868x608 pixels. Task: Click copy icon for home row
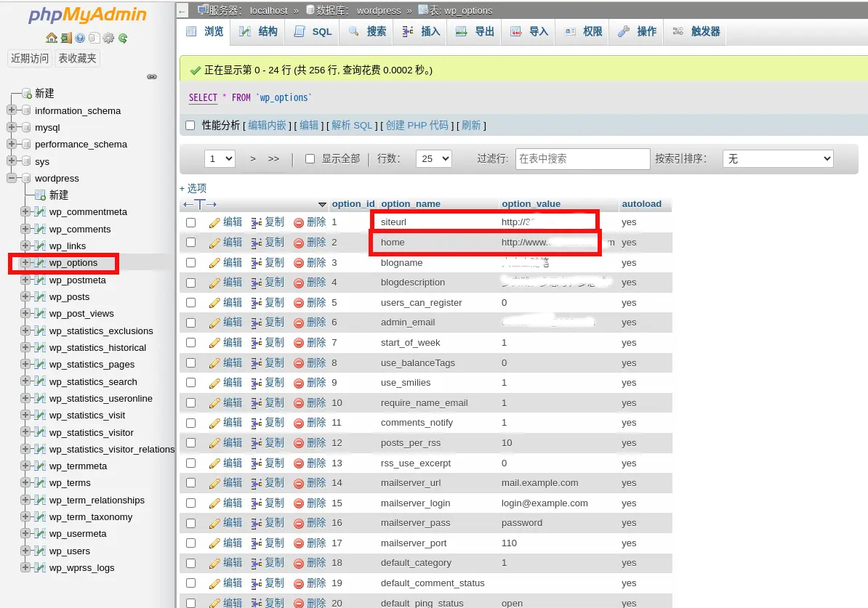[257, 243]
